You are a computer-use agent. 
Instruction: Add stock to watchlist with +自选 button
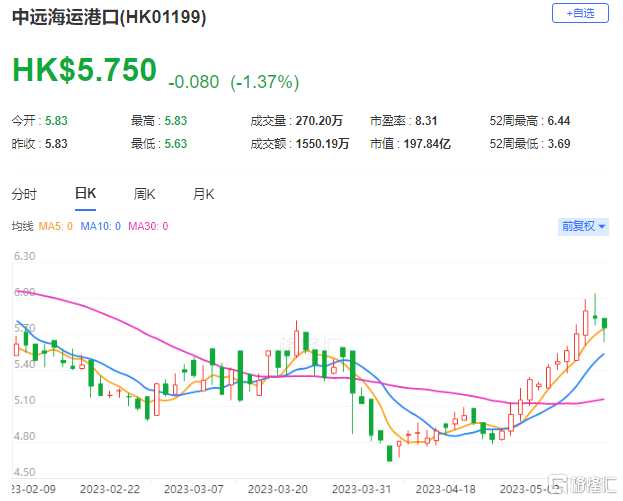tap(580, 13)
